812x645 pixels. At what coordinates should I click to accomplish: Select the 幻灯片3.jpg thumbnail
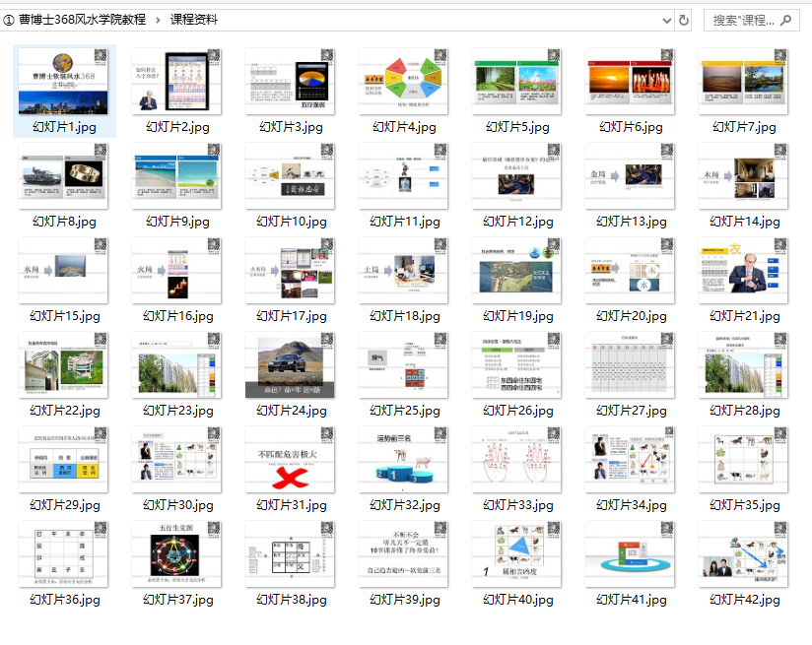coord(290,82)
